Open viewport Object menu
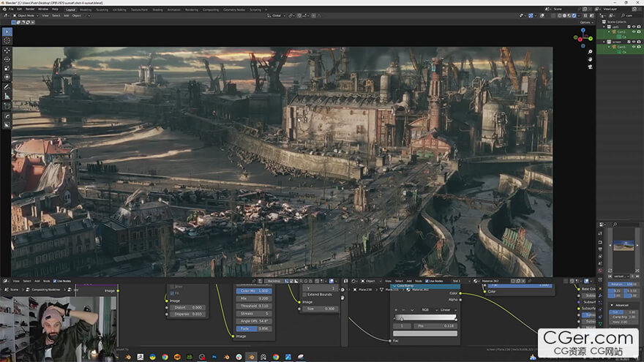Screen dimensions: 644x362 point(77,15)
